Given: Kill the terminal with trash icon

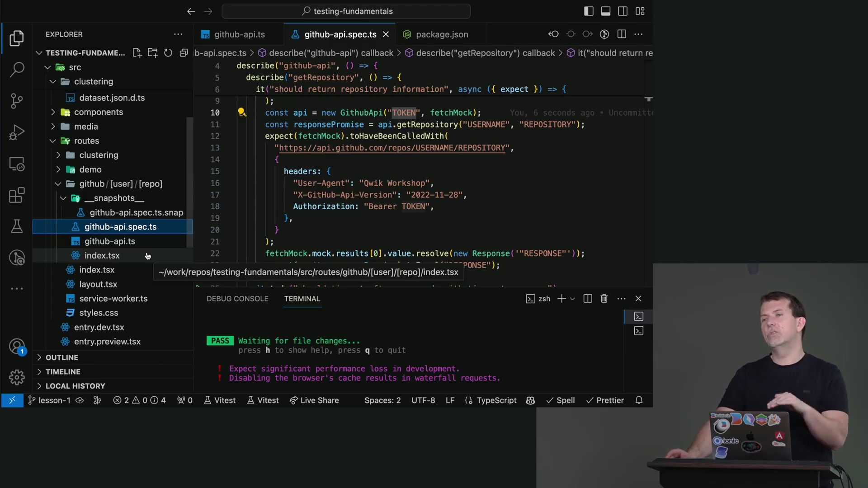Looking at the screenshot, I should pyautogui.click(x=604, y=299).
